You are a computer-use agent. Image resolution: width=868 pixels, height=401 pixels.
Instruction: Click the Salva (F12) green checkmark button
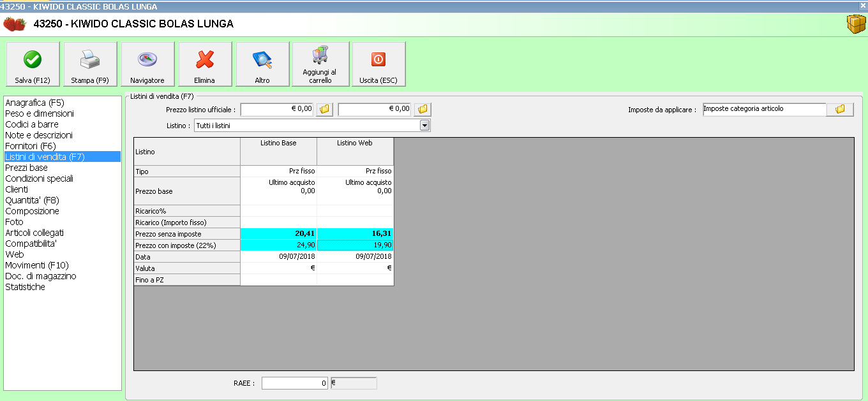[x=33, y=64]
